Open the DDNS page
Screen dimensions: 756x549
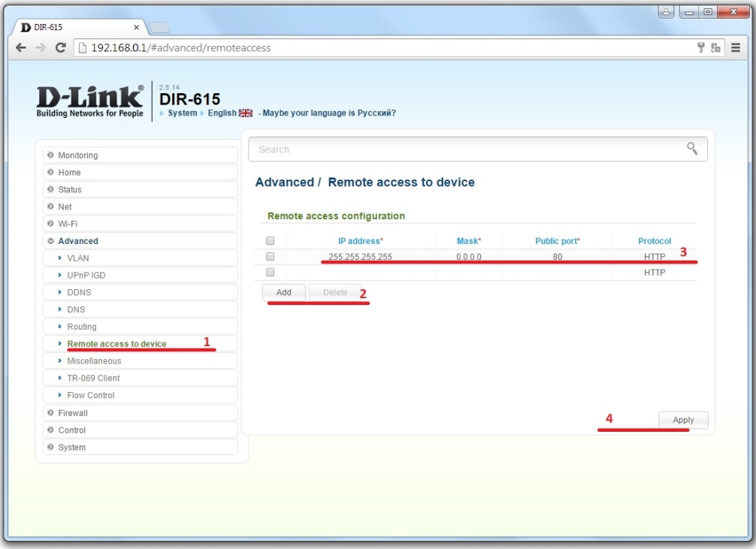[x=140, y=292]
